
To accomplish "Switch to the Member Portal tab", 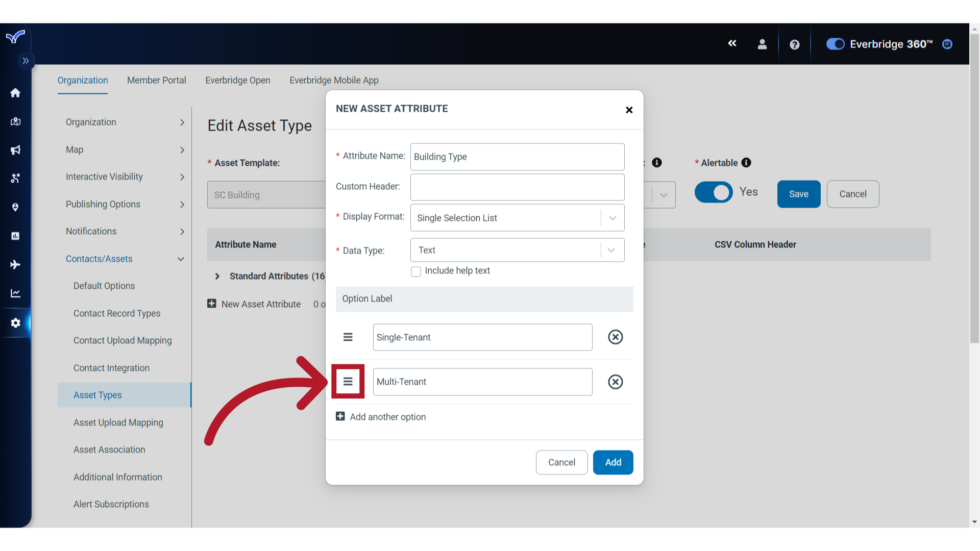I will (156, 80).
